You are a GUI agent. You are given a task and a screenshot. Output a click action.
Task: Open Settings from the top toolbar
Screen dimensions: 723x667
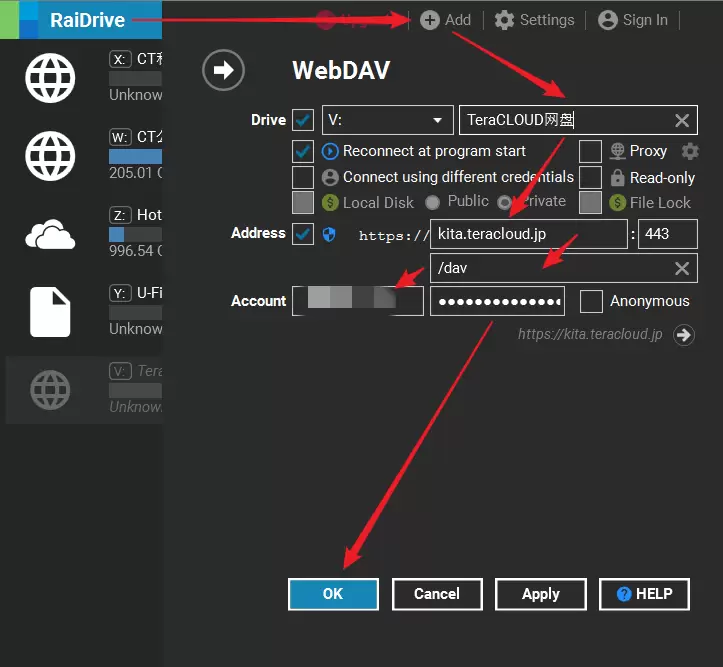coord(534,20)
